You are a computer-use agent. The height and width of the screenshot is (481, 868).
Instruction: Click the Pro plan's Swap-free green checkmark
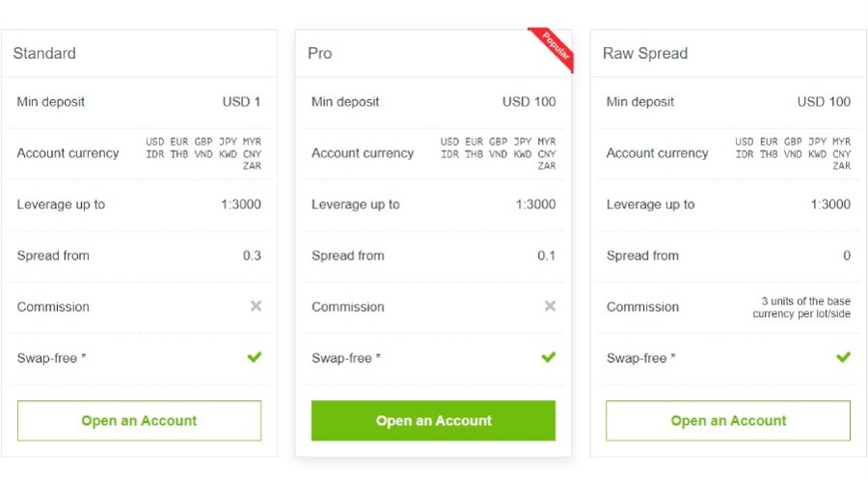549,358
